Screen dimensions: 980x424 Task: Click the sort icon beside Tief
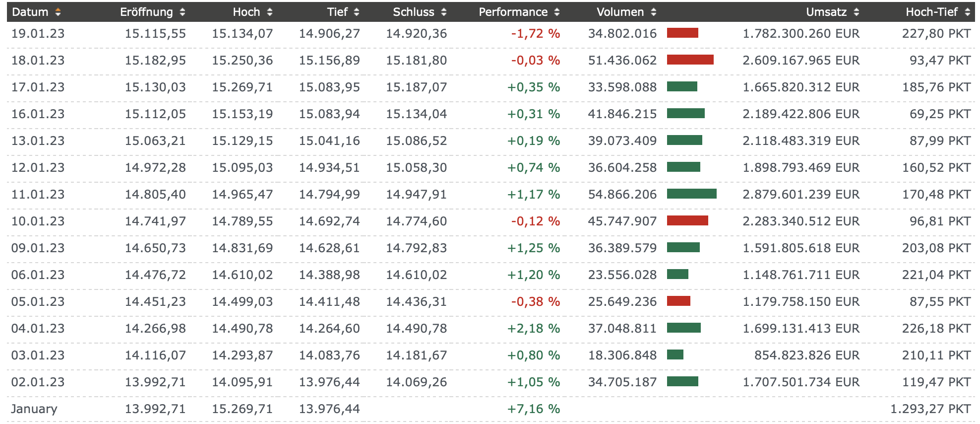pos(357,12)
